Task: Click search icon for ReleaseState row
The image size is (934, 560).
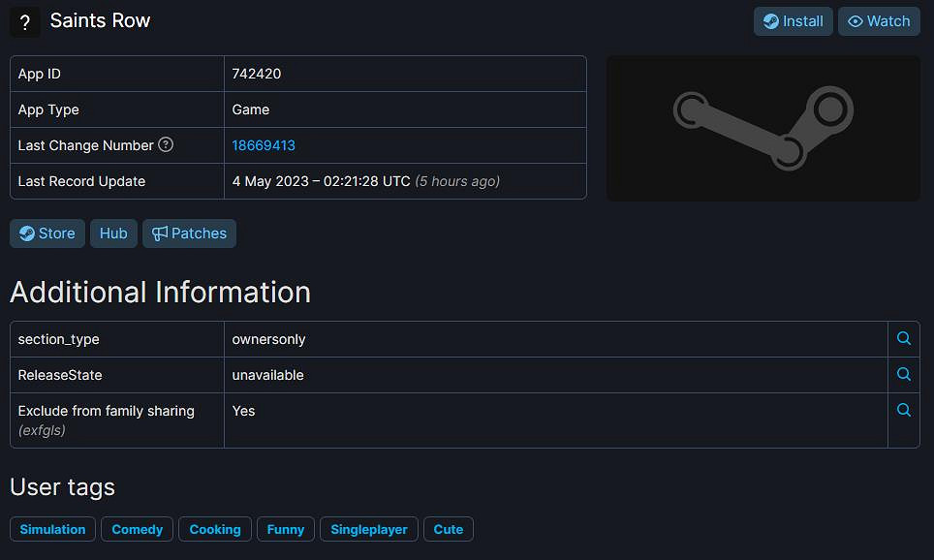Action: (903, 375)
